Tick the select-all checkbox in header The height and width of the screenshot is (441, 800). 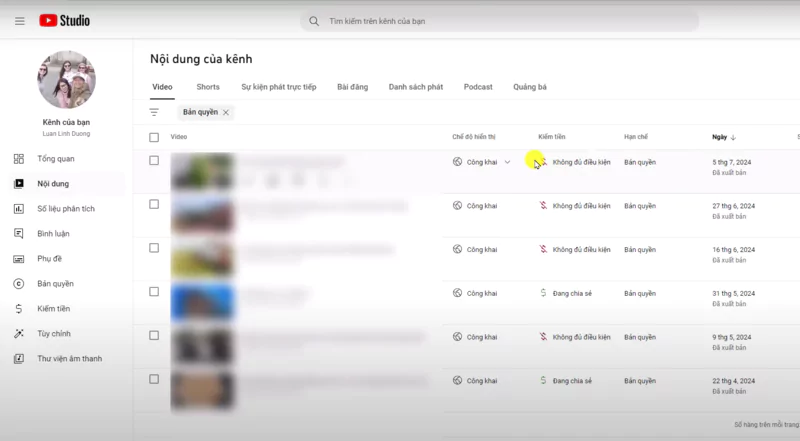[x=154, y=137]
